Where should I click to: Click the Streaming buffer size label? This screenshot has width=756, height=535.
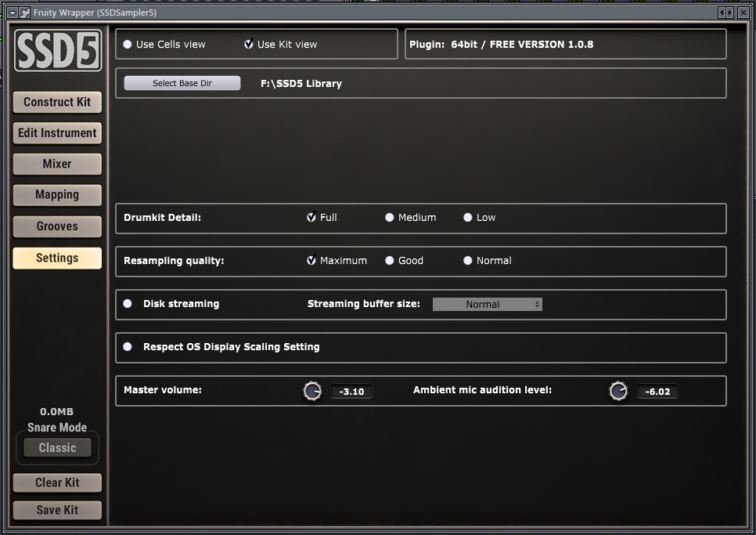[364, 304]
